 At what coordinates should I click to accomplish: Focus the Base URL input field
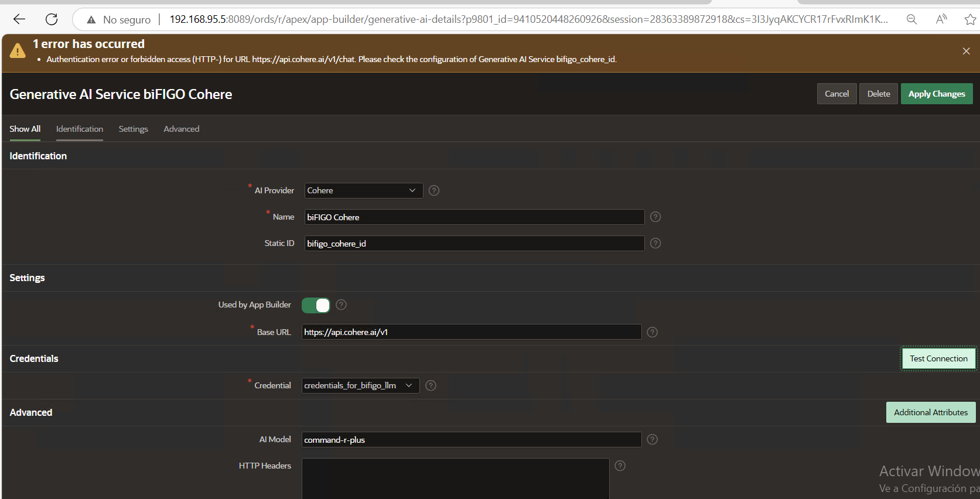472,332
